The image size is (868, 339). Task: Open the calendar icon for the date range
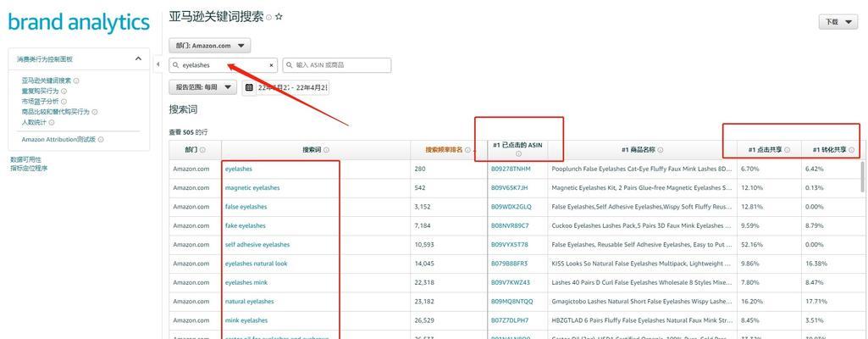point(249,87)
